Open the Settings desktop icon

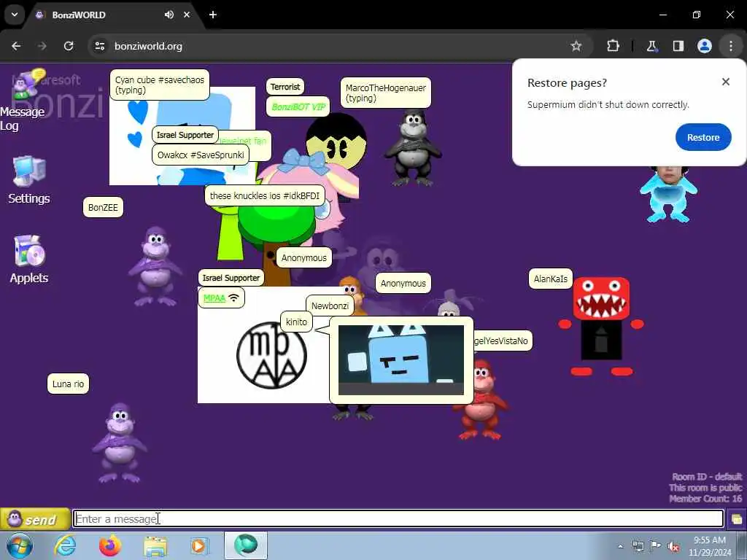click(29, 180)
